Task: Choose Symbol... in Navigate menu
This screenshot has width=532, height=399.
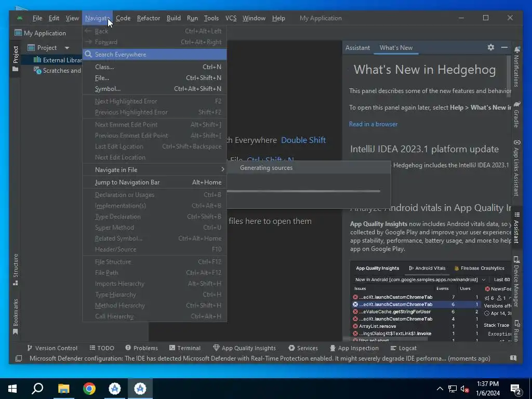Action: coord(154,88)
